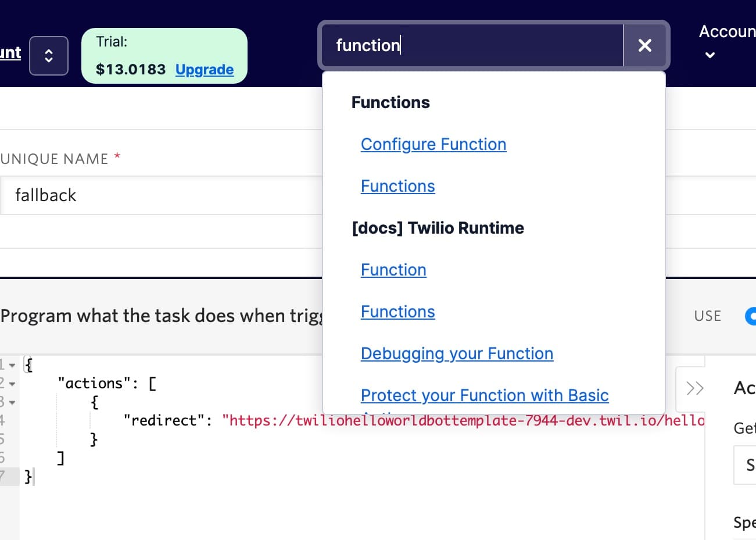Image resolution: width=756 pixels, height=540 pixels.
Task: Clear the search box with X icon
Action: click(x=644, y=45)
